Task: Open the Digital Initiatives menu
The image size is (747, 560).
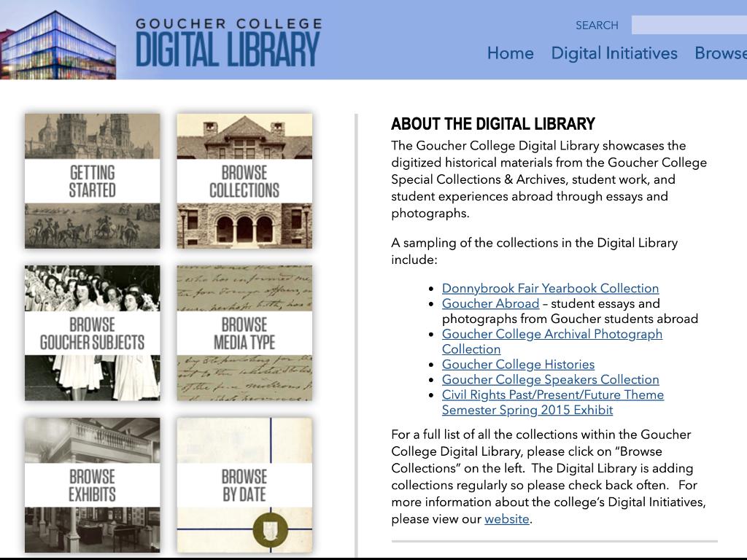Action: coord(614,53)
